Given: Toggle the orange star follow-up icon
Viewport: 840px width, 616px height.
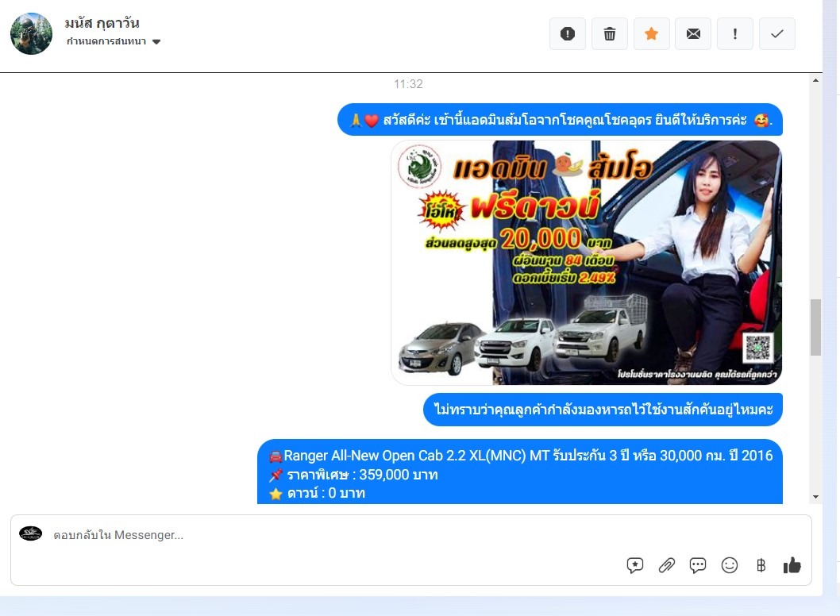Looking at the screenshot, I should 651,34.
